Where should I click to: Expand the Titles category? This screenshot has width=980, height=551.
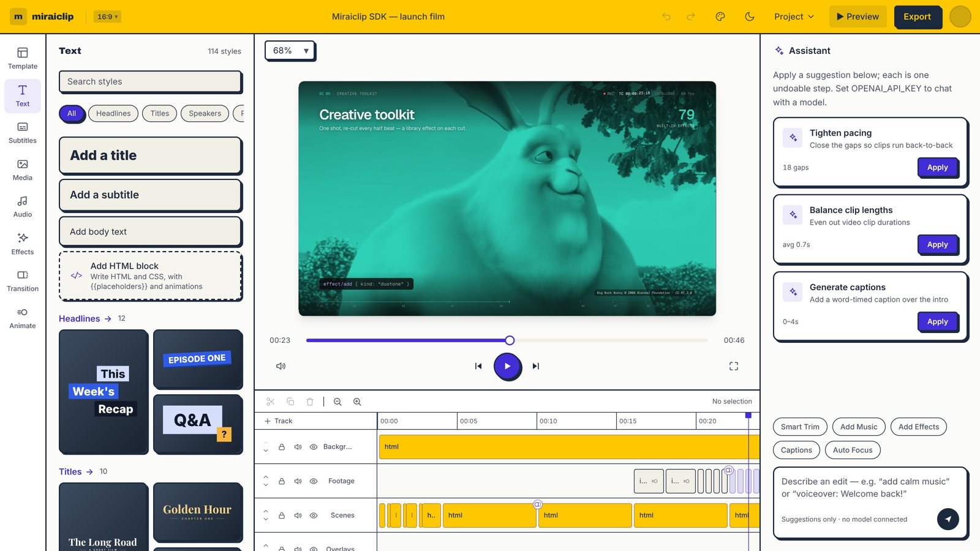click(x=76, y=471)
